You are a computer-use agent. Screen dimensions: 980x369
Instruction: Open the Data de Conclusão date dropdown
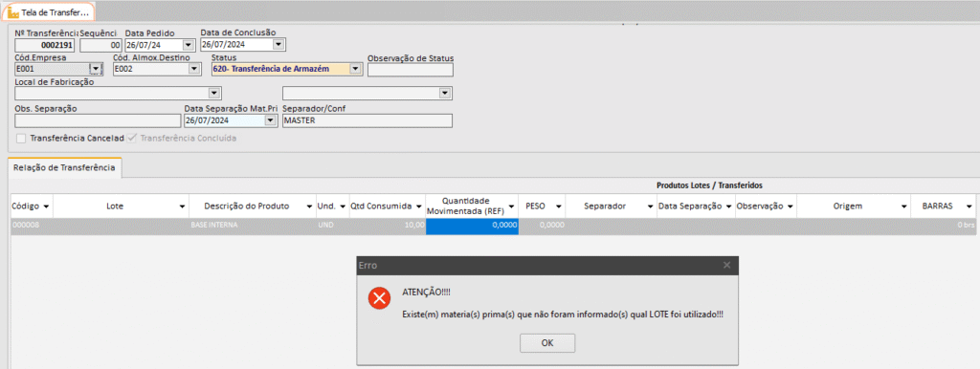(278, 44)
